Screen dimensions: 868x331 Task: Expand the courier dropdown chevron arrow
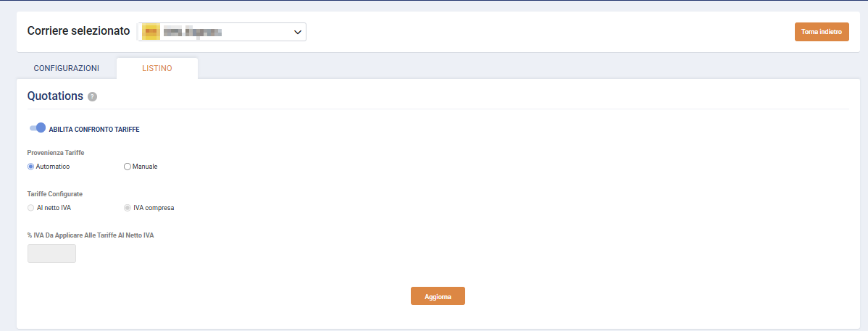297,32
